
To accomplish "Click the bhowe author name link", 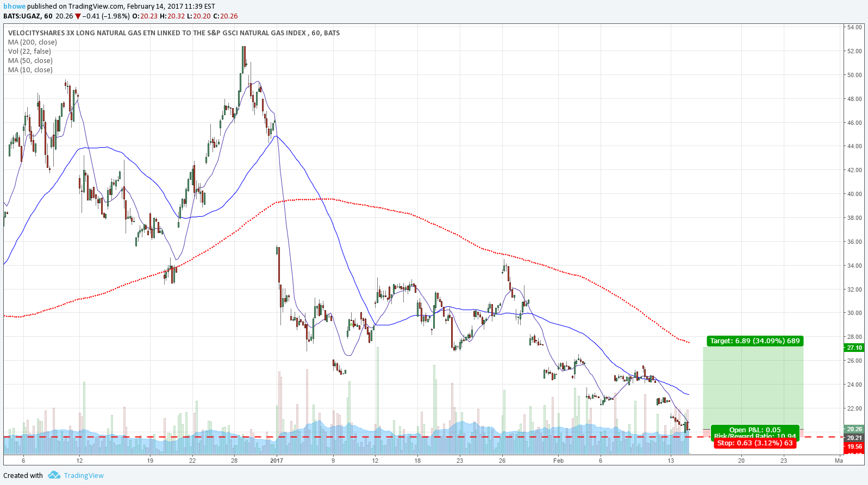I will click(x=14, y=7).
